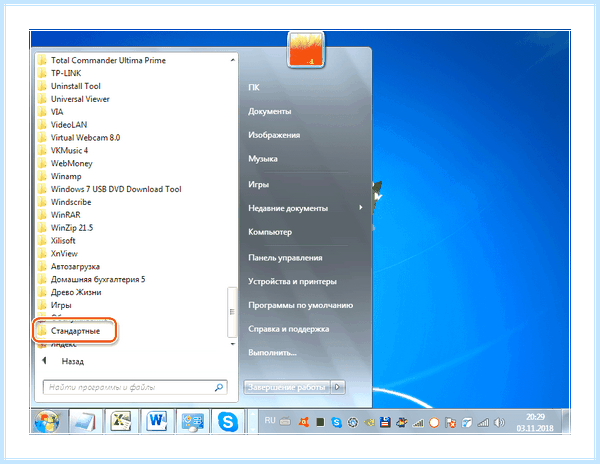Click the VIA folder icon

click(42, 112)
